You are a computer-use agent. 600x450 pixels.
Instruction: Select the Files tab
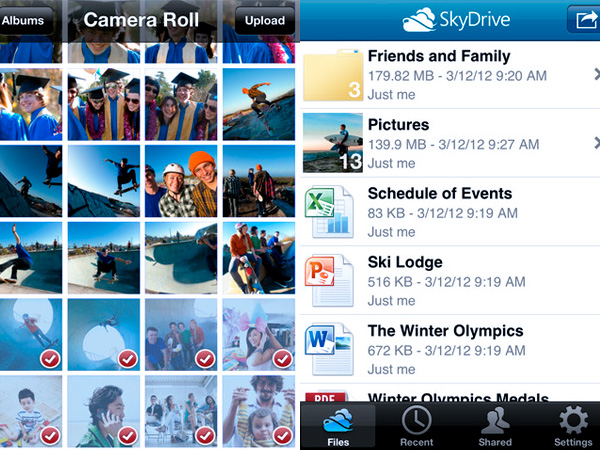tap(338, 424)
